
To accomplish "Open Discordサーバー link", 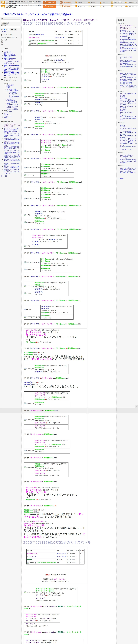I will [12, 109].
